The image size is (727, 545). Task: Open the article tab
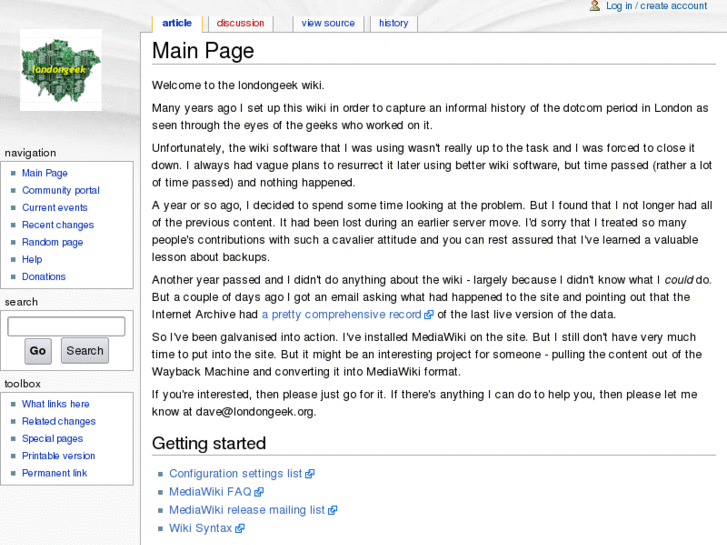pos(177,23)
